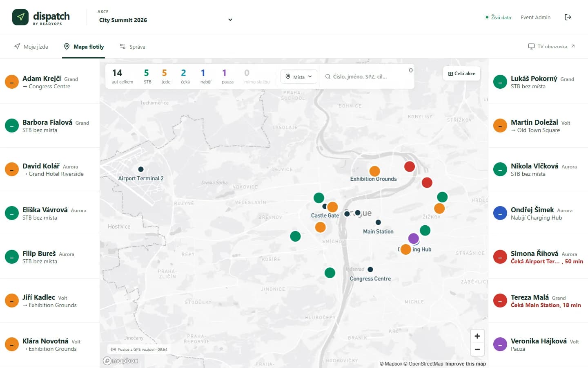The width and height of the screenshot is (588, 368).
Task: Switch to the Moje jízda tab
Action: 31,47
